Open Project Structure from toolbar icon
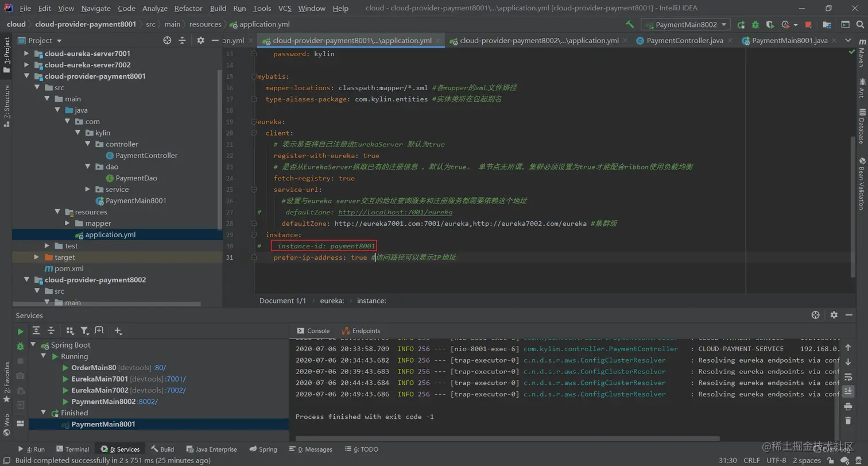 pos(827,25)
